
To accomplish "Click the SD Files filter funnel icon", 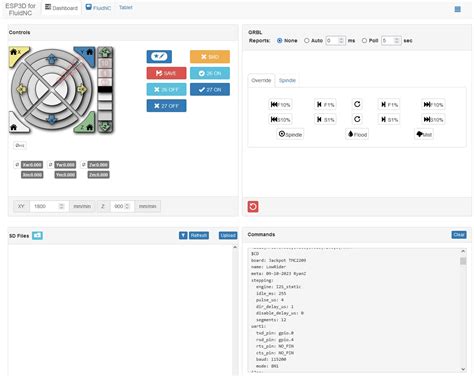I will click(183, 236).
